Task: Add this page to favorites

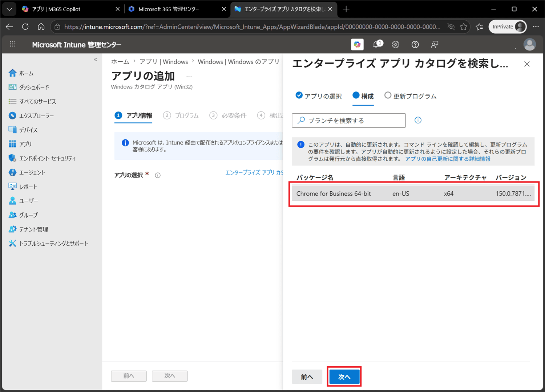Action: (x=464, y=27)
